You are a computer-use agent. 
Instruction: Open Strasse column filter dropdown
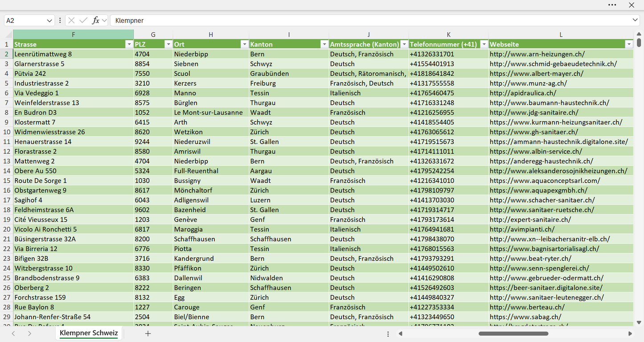pos(129,44)
